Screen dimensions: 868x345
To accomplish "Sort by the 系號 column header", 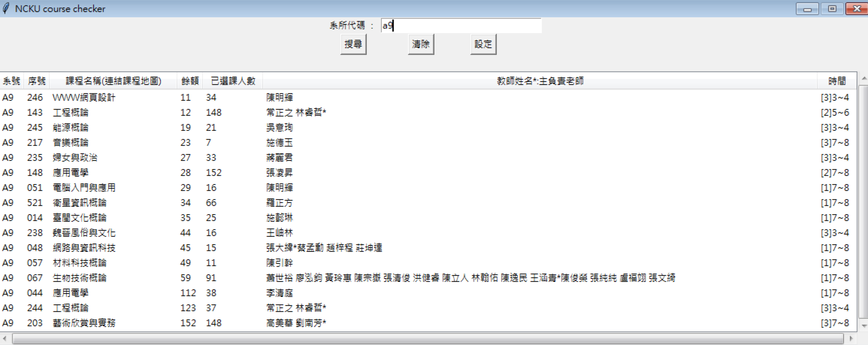I will [x=12, y=81].
